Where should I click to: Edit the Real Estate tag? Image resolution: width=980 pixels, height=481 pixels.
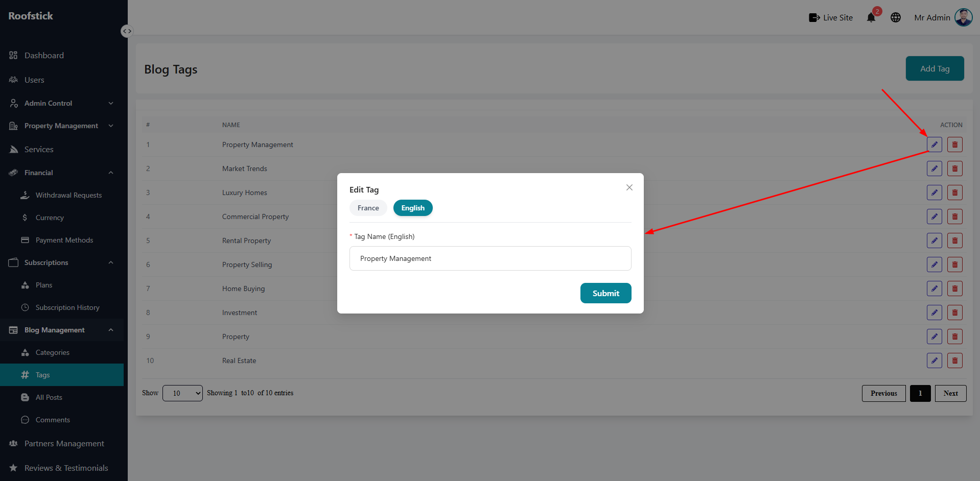pyautogui.click(x=934, y=360)
